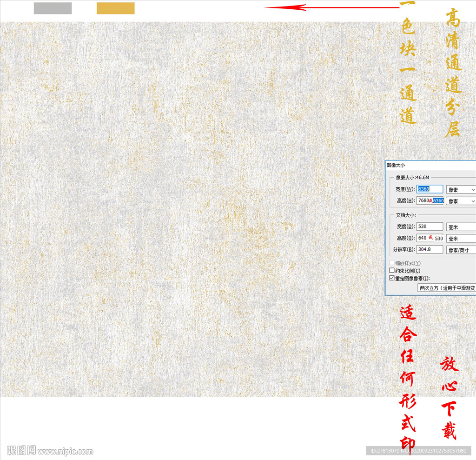The image size is (476, 460).
Task: Click the document width field showing 530
Action: tap(430, 227)
